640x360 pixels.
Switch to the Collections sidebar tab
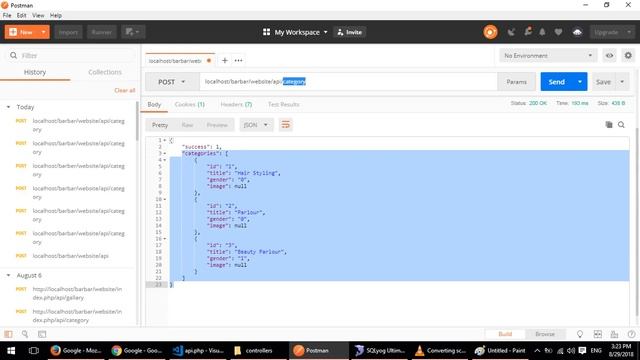pyautogui.click(x=105, y=72)
